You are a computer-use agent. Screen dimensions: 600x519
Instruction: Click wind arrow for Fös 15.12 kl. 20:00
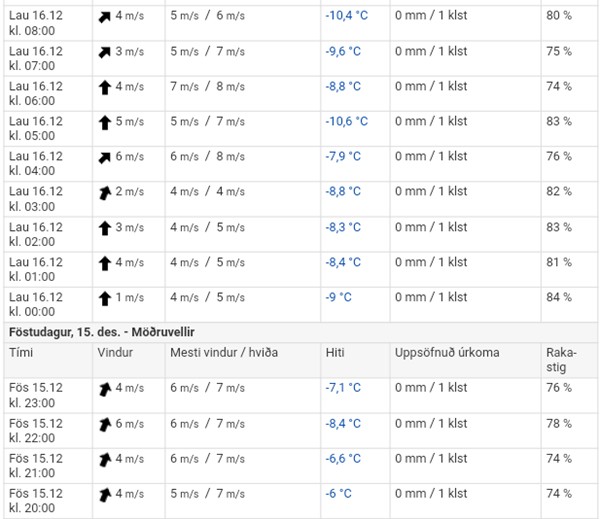coord(105,495)
